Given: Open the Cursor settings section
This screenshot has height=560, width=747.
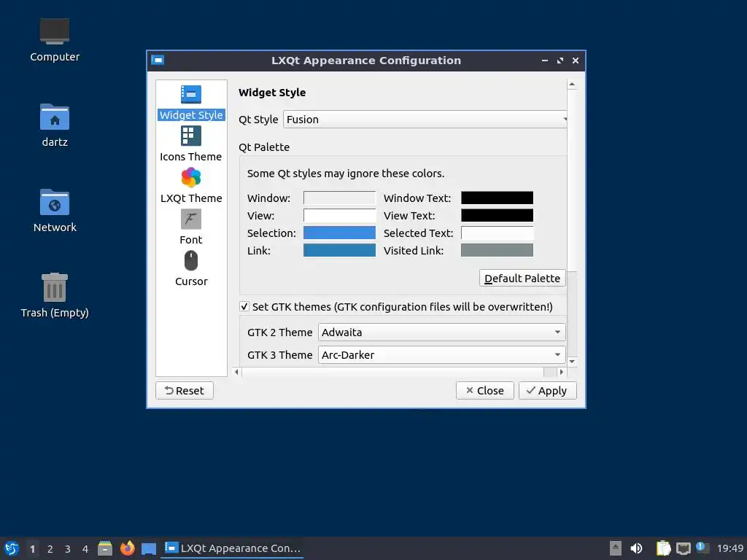Looking at the screenshot, I should click(191, 268).
